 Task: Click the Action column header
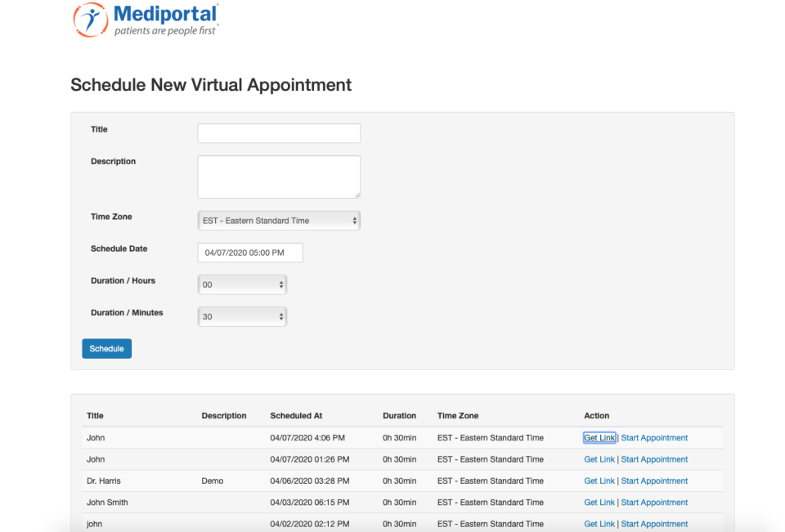[595, 415]
